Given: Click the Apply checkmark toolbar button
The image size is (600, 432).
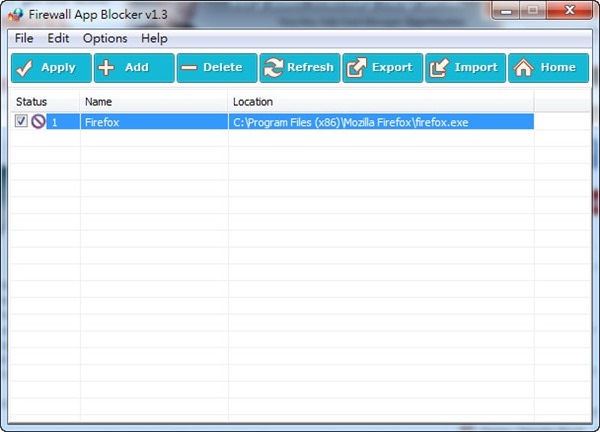Looking at the screenshot, I should [50, 68].
